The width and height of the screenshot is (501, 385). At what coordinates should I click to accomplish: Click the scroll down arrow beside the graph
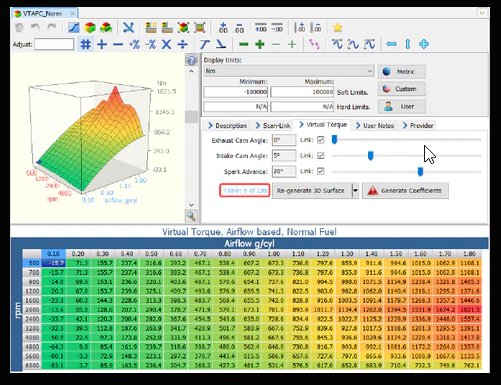click(191, 205)
